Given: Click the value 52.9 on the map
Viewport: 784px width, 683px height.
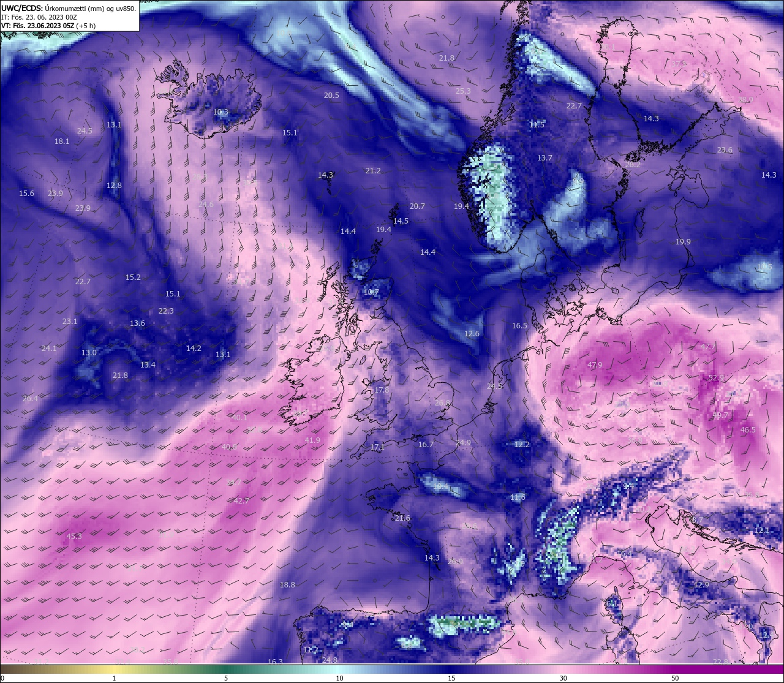Looking at the screenshot, I should pyautogui.click(x=716, y=378).
